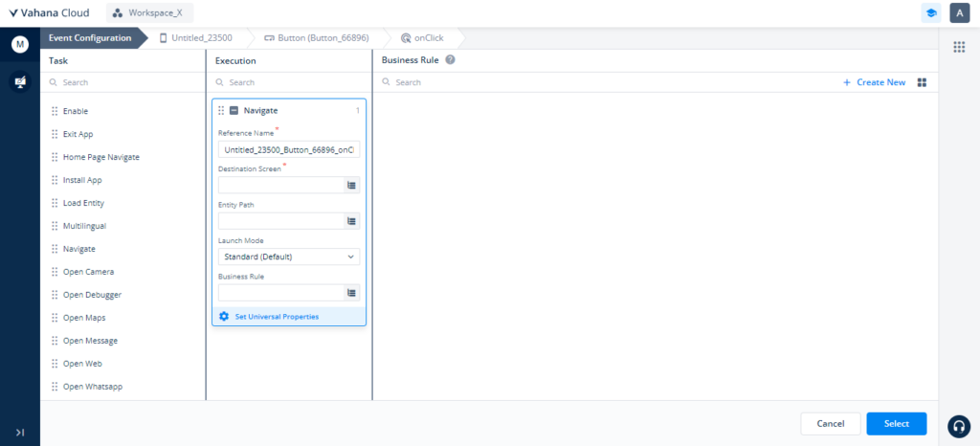980x446 pixels.
Task: Click drag handle icon beside Install App
Action: pos(55,180)
